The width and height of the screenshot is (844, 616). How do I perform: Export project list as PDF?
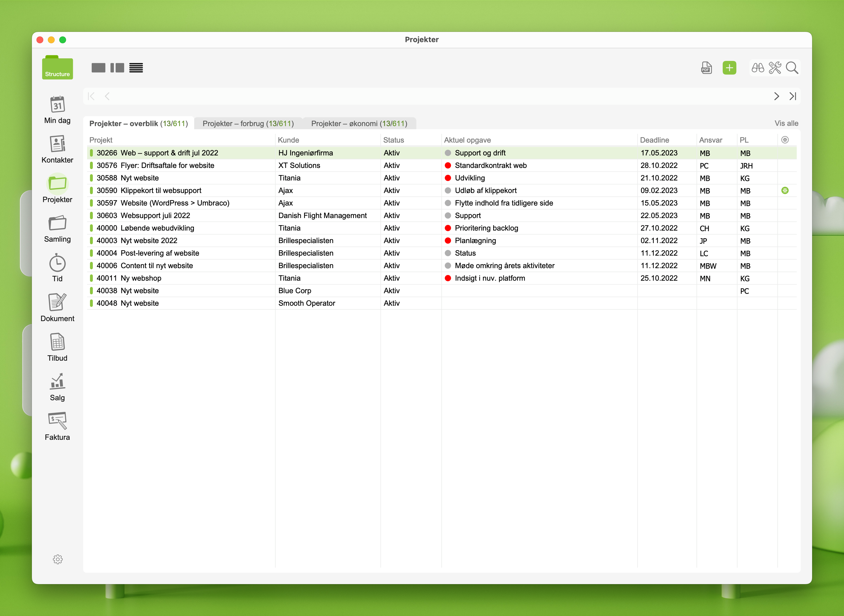[x=706, y=68]
